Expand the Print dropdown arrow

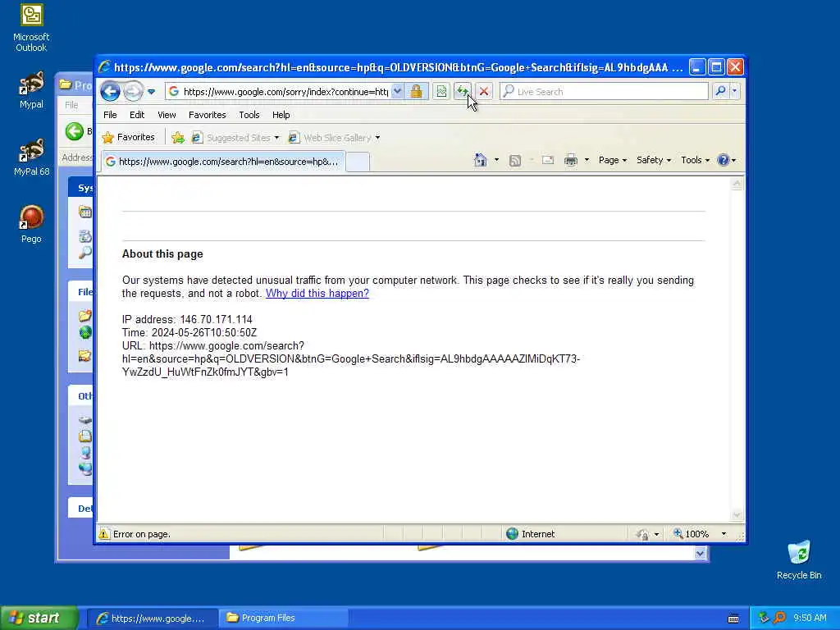tap(587, 160)
